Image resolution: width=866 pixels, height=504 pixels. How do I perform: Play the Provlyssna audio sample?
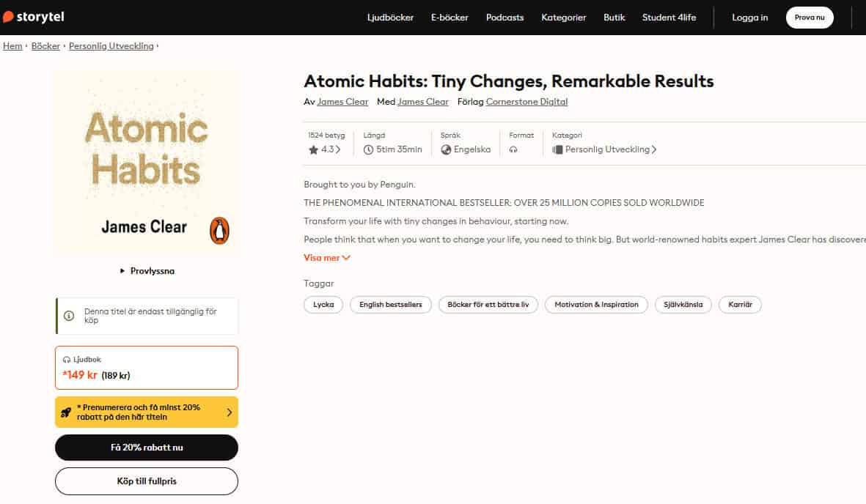(x=147, y=271)
